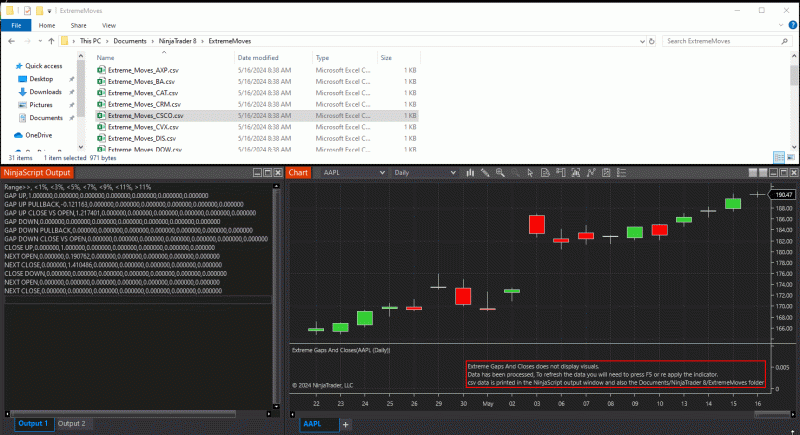Click the NinjaScript Output panel title
The image size is (800, 435).
[x=37, y=173]
